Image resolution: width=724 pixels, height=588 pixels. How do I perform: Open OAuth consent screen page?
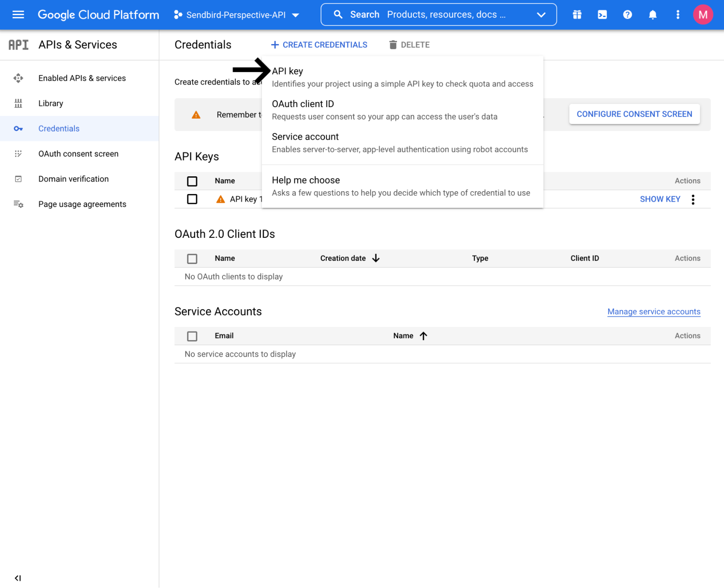click(78, 154)
